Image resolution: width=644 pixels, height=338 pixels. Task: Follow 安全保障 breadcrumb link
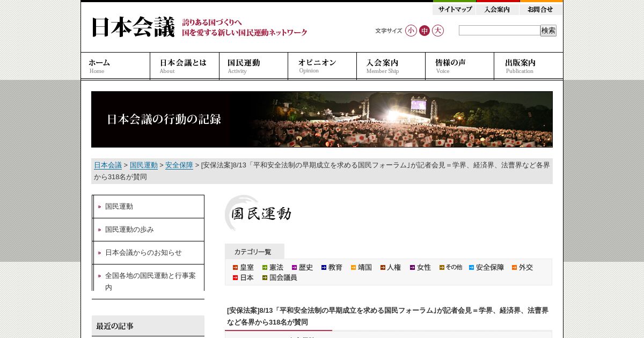pos(179,165)
